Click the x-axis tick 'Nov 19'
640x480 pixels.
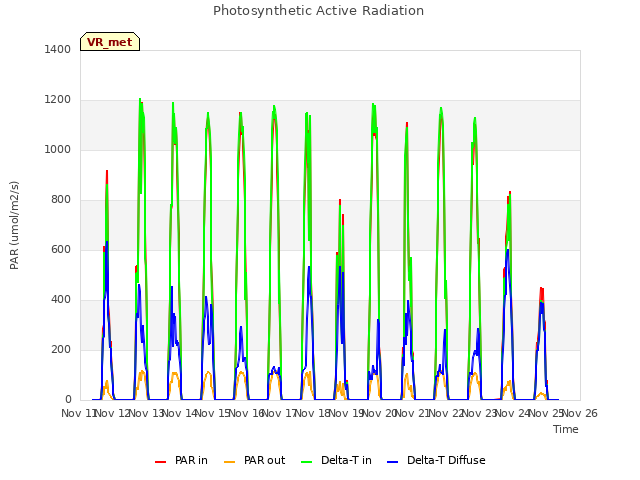coord(346,413)
